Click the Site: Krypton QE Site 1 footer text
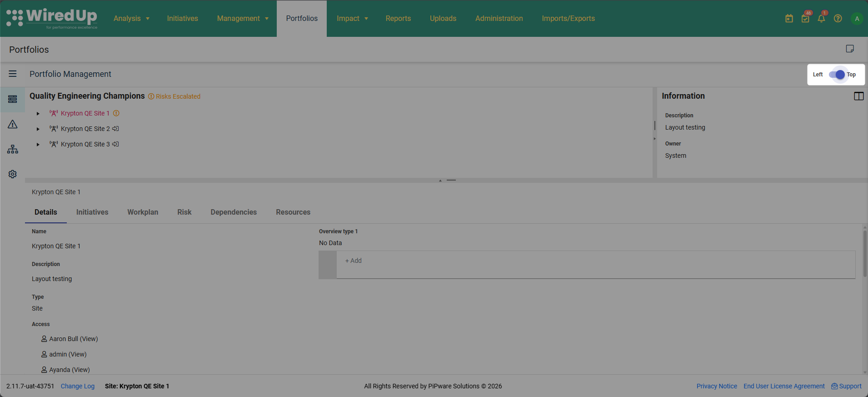Viewport: 868px width, 397px height. tap(137, 386)
